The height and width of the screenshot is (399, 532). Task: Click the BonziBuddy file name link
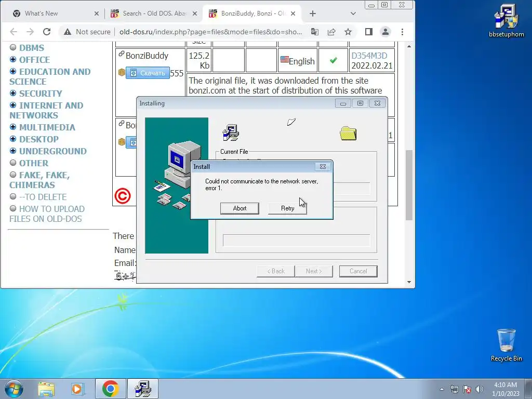tap(147, 56)
